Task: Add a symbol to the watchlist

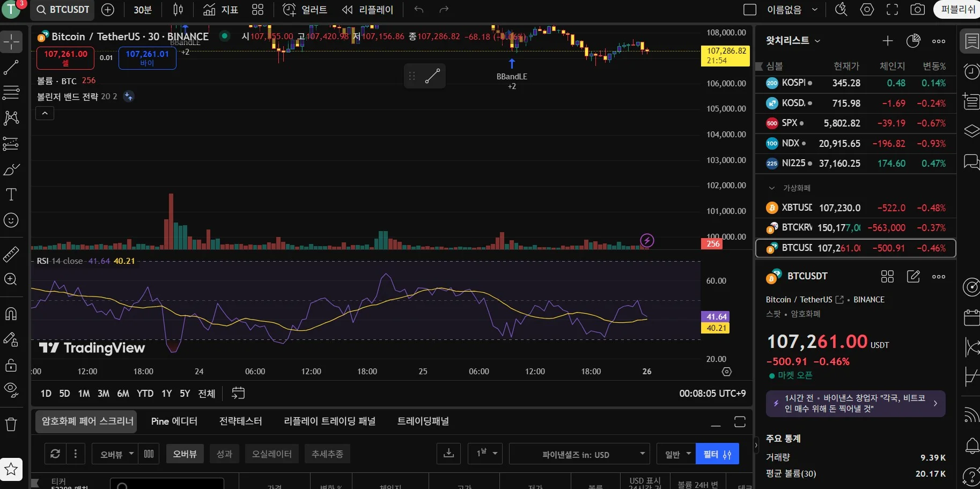Action: (888, 41)
